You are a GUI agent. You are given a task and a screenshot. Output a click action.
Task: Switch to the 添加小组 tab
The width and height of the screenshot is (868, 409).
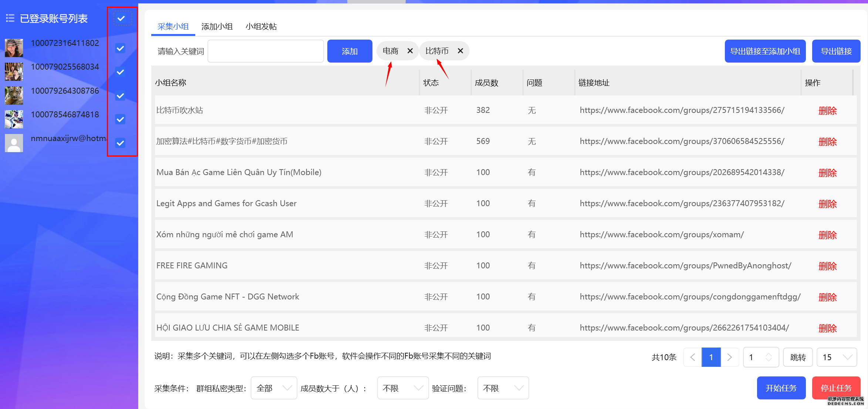pyautogui.click(x=217, y=26)
